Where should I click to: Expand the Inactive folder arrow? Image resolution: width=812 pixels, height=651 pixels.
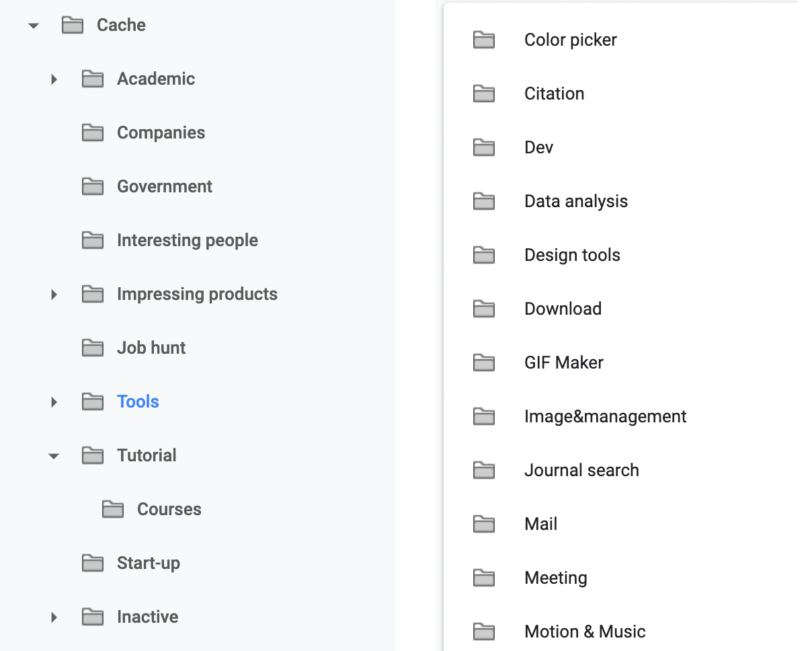click(54, 617)
